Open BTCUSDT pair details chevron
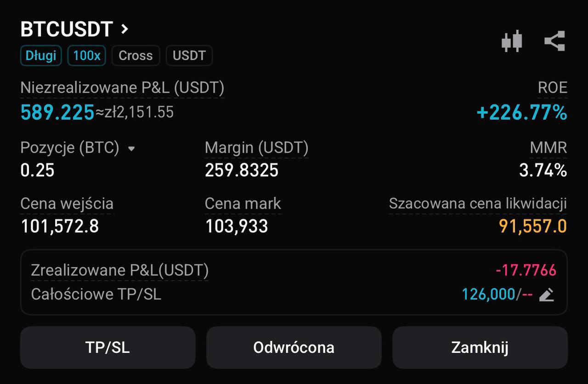The image size is (588, 384). (124, 29)
